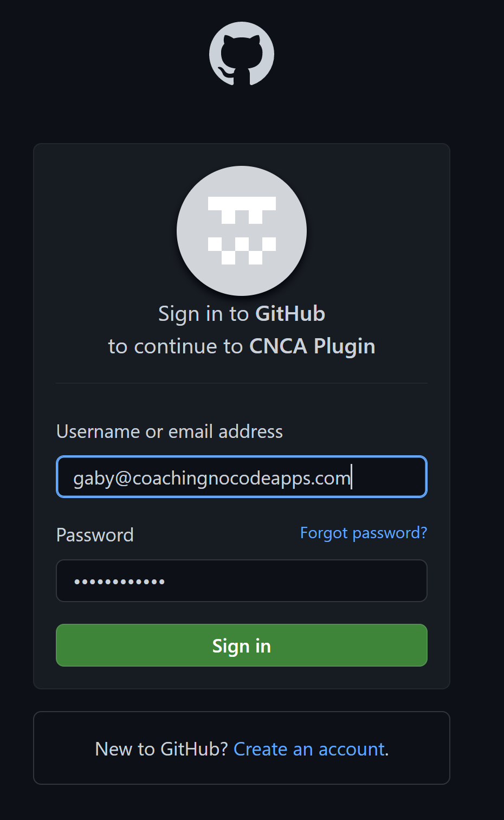Click the green Sign in button

coord(242,645)
